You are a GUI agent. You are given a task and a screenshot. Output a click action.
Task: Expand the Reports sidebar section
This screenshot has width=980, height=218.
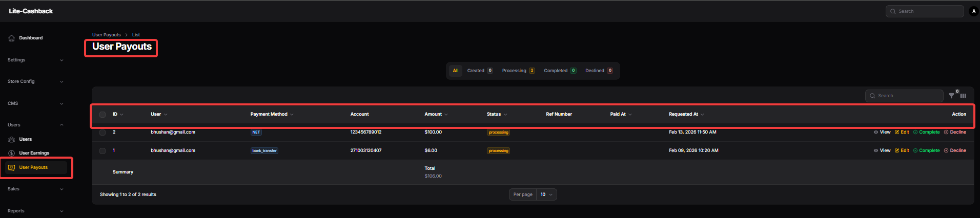click(x=35, y=211)
